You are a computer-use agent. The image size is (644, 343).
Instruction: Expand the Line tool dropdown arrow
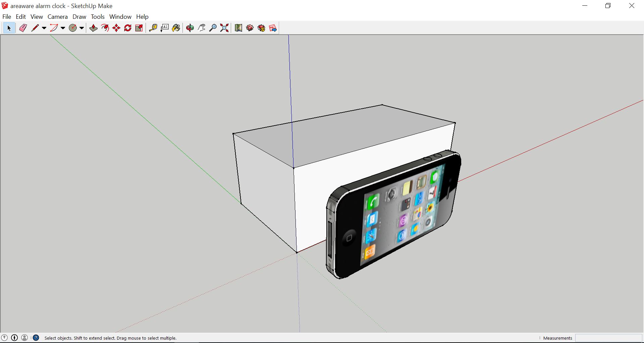[x=44, y=28]
